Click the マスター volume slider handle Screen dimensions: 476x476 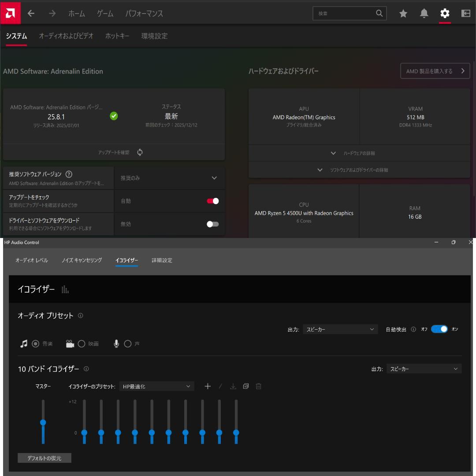[43, 422]
